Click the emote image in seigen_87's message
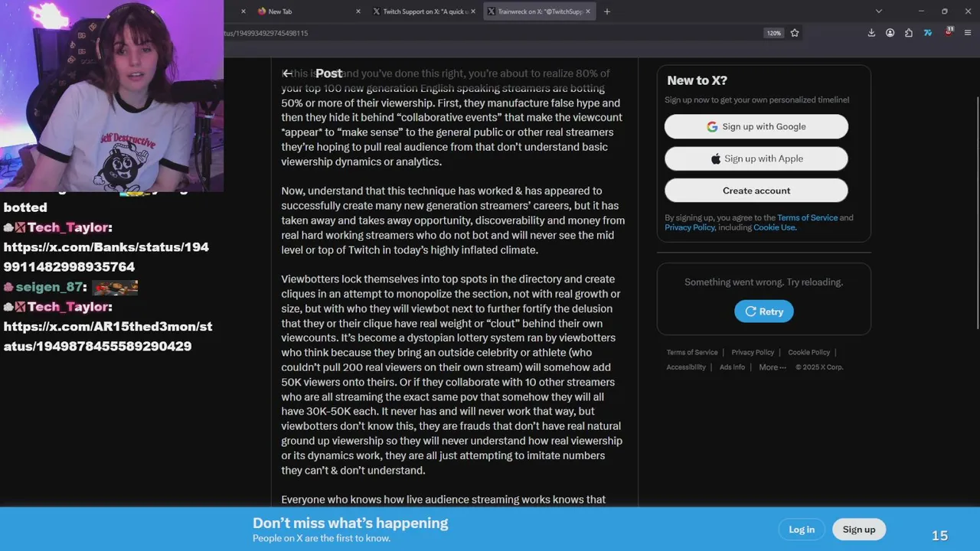Viewport: 980px width, 551px height. point(115,288)
